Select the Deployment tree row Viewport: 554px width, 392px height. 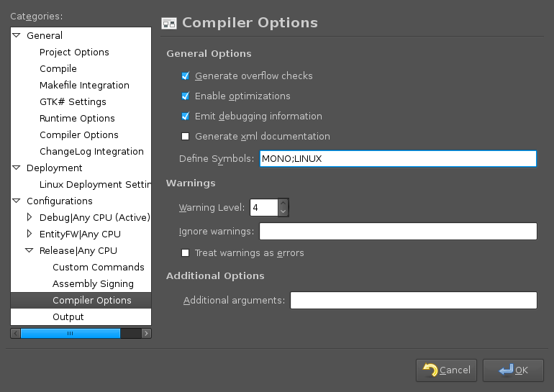pos(81,168)
